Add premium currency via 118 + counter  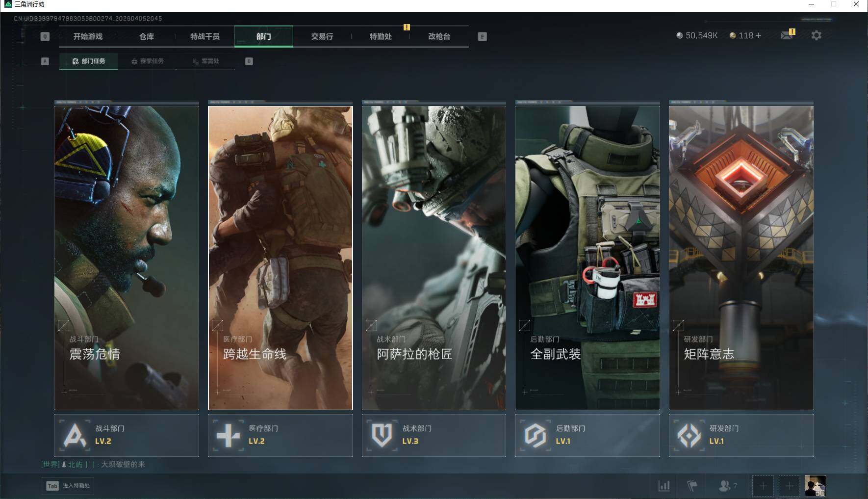(745, 35)
